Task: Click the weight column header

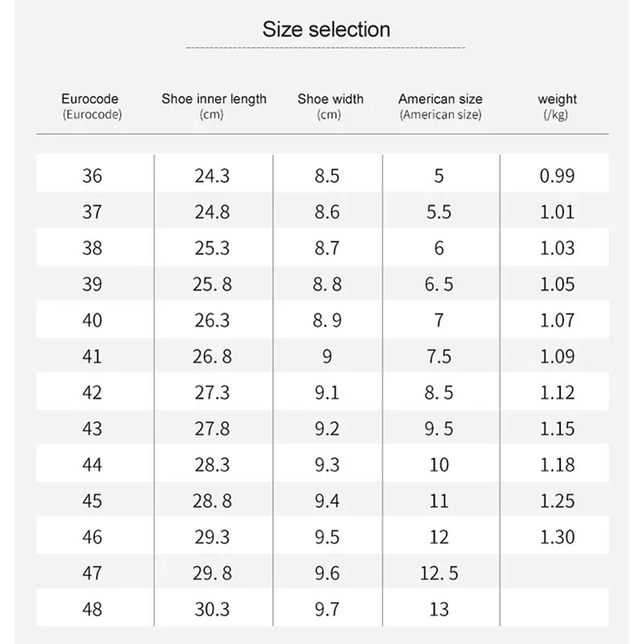Action: [x=557, y=100]
